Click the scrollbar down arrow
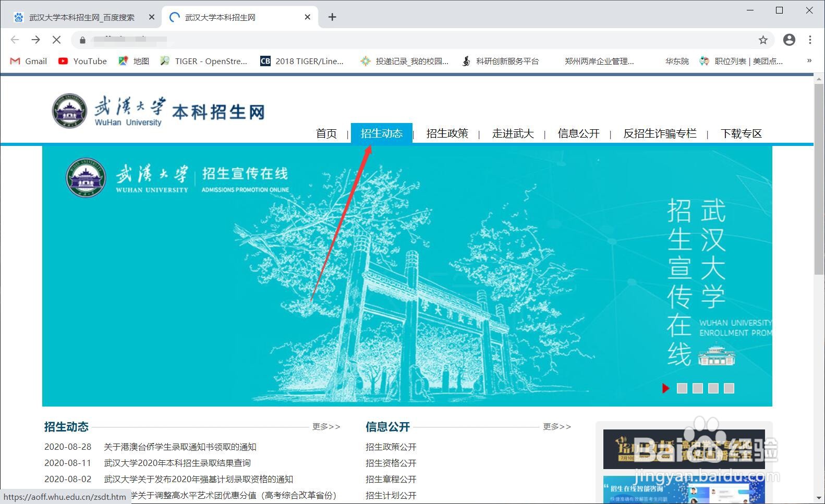This screenshot has width=825, height=504. coord(819,498)
